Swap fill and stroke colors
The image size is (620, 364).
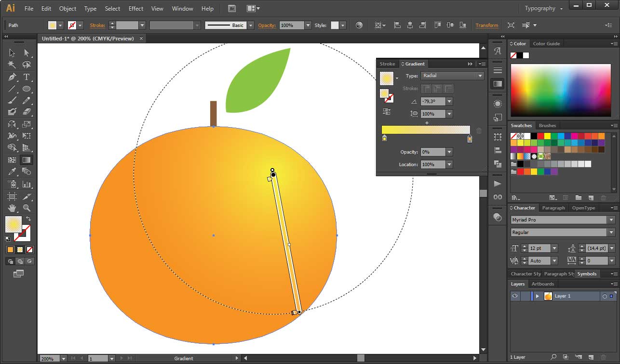pyautogui.click(x=29, y=218)
